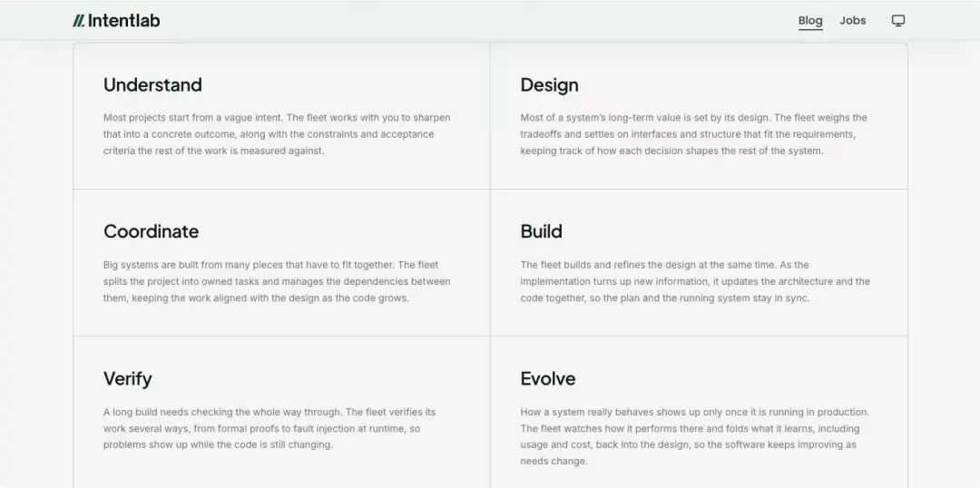The image size is (980, 488).
Task: Select the Evolve heading
Action: pos(548,378)
